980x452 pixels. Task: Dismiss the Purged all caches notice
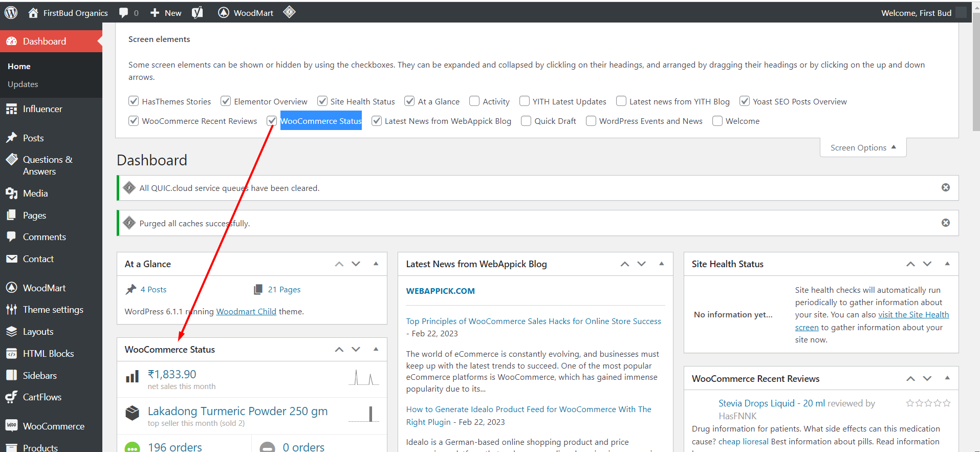pyautogui.click(x=946, y=223)
